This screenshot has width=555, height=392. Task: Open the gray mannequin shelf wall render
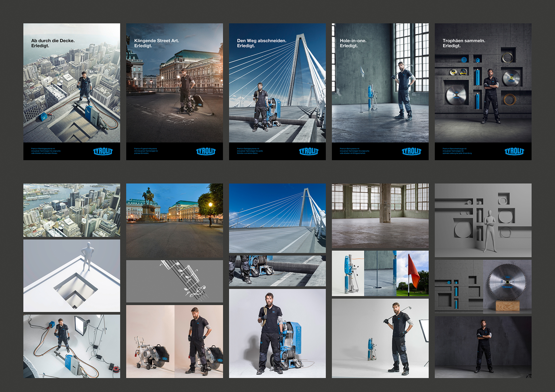[x=483, y=220]
